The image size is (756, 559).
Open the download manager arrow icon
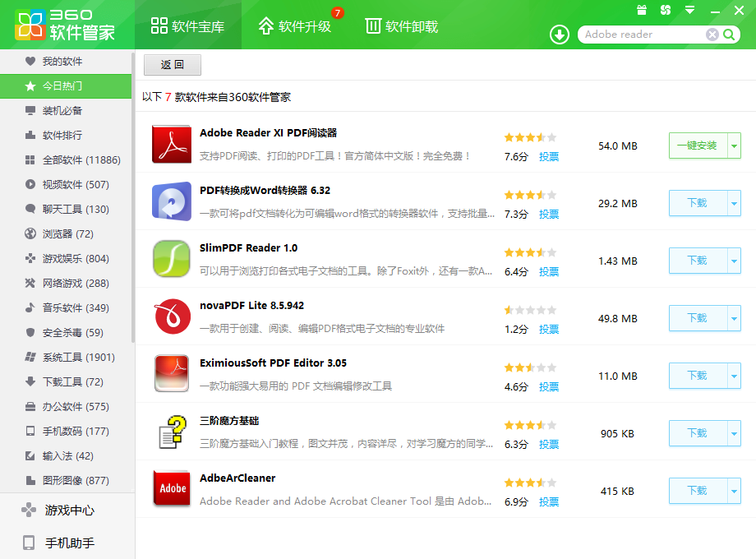pyautogui.click(x=560, y=35)
